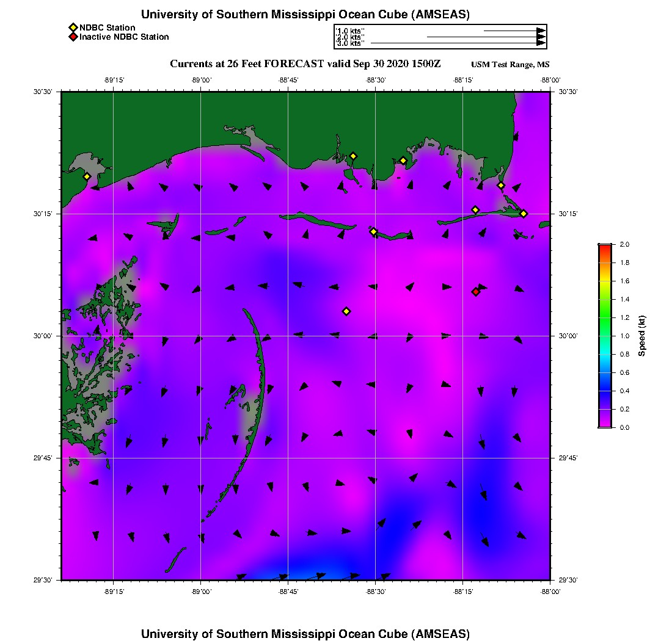This screenshot has height=641, width=672.
Task: Click the top "Ocean Cube (AMSEAS)" title
Action: pyautogui.click(x=305, y=15)
